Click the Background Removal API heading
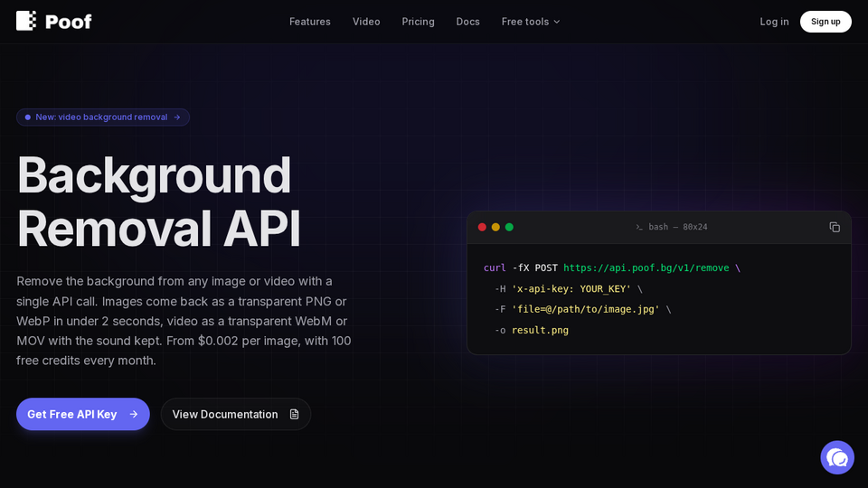This screenshot has width=868, height=488. tap(159, 202)
